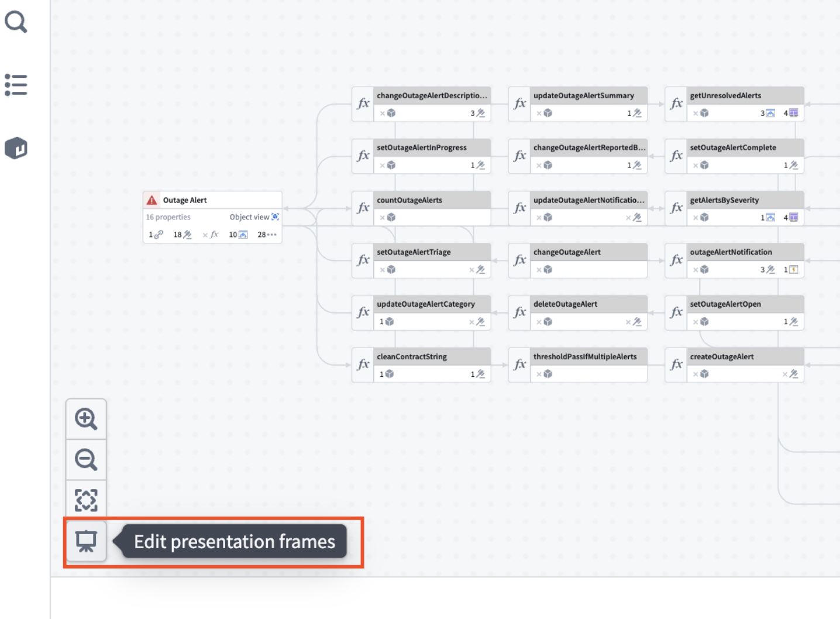Click the writeback pen icon on setOutageAlertComplete
Image resolution: width=840 pixels, height=619 pixels.
coord(793,165)
